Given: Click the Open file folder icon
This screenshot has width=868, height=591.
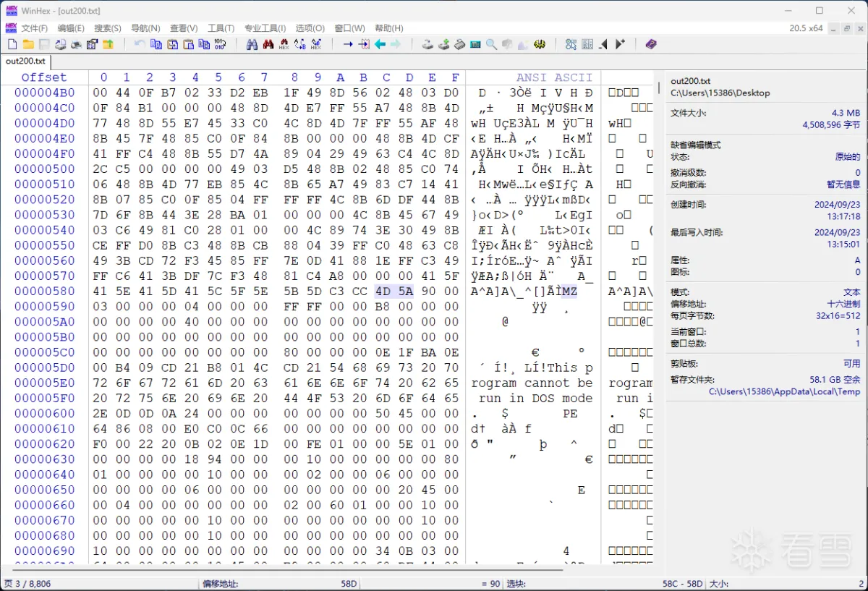Looking at the screenshot, I should click(28, 44).
